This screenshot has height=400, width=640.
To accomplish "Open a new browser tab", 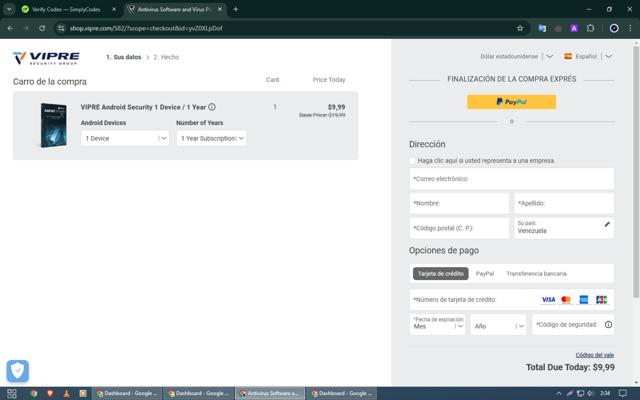I will pyautogui.click(x=236, y=9).
